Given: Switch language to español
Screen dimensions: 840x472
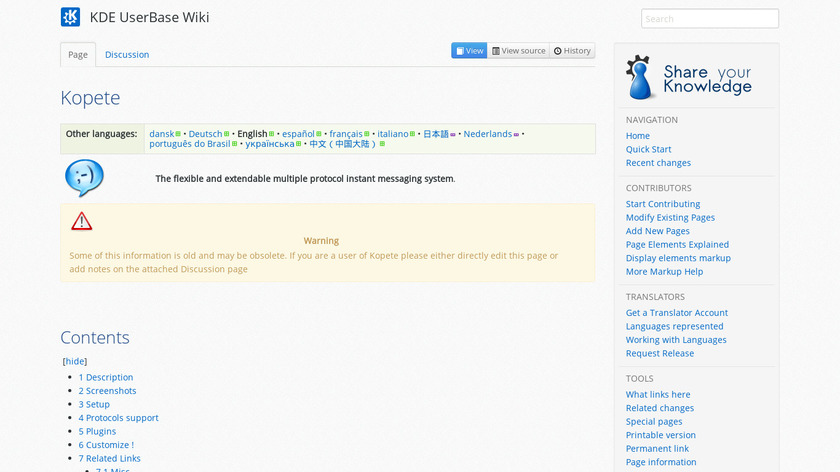Looking at the screenshot, I should 298,134.
